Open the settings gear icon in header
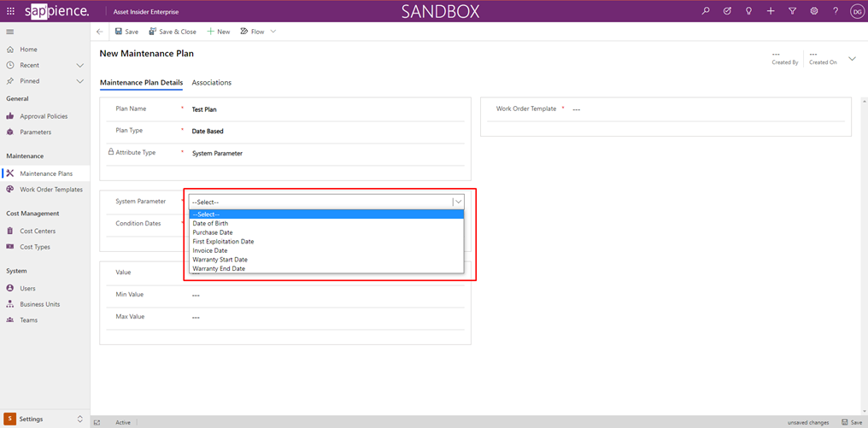Screen dimensions: 868x428 pyautogui.click(x=814, y=11)
